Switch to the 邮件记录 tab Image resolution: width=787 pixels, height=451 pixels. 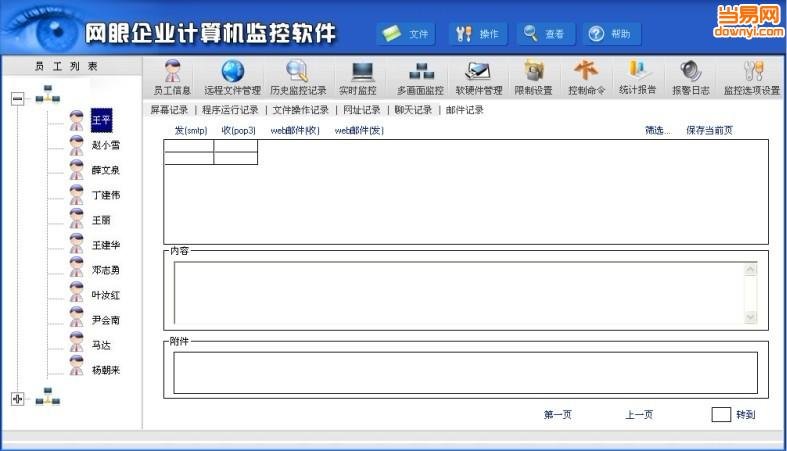click(465, 110)
